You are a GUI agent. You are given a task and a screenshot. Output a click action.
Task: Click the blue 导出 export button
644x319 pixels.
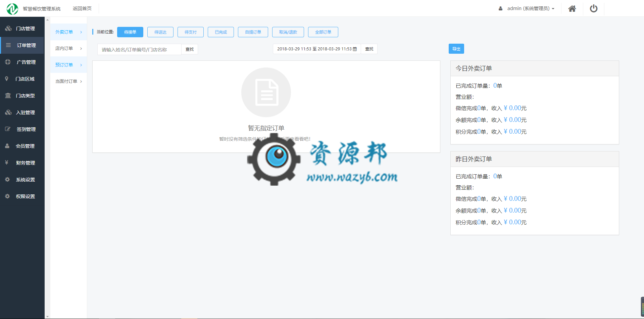pyautogui.click(x=456, y=49)
